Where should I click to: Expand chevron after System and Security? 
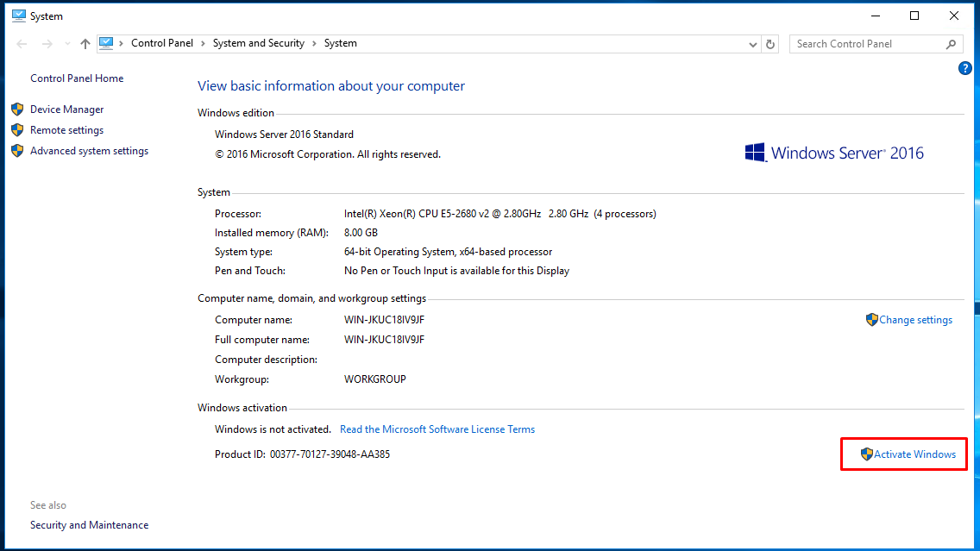click(x=314, y=44)
